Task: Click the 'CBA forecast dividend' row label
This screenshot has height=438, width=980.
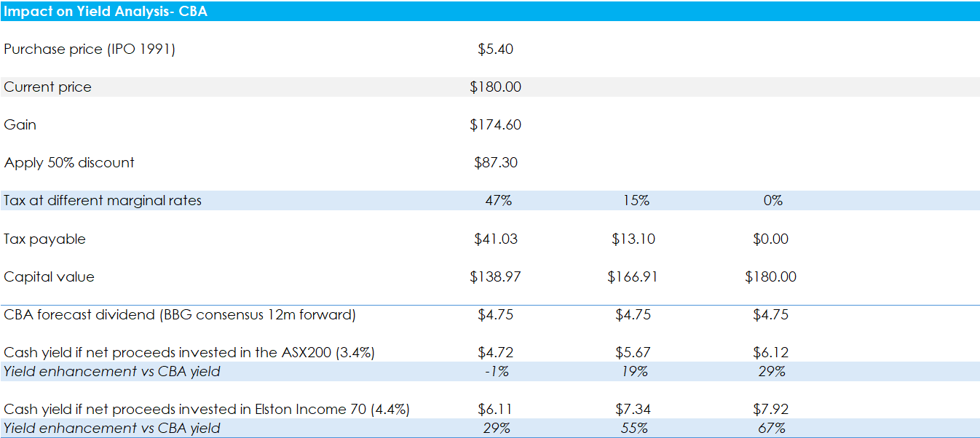Action: pyautogui.click(x=180, y=315)
